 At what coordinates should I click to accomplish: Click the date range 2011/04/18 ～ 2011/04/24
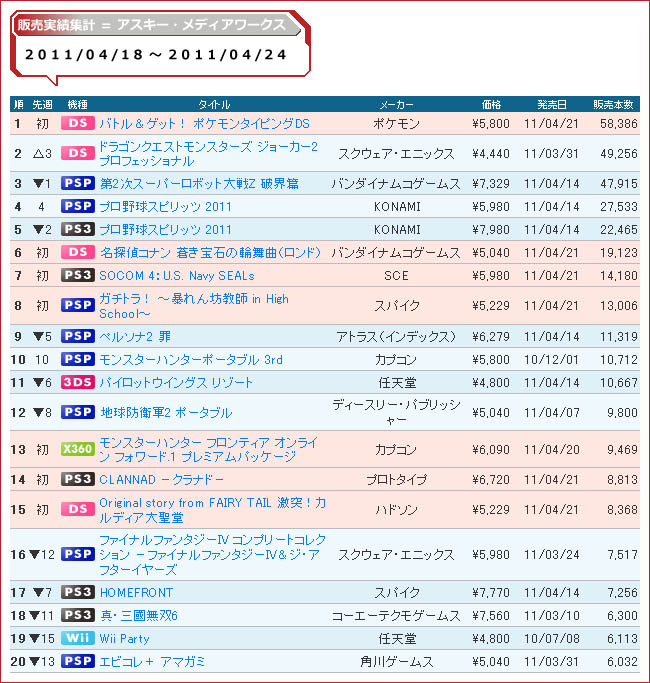pos(156,55)
